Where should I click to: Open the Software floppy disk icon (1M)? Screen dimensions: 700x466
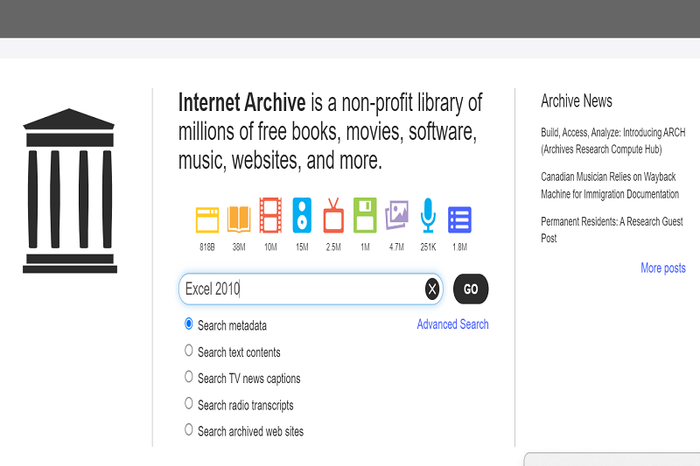pyautogui.click(x=365, y=215)
